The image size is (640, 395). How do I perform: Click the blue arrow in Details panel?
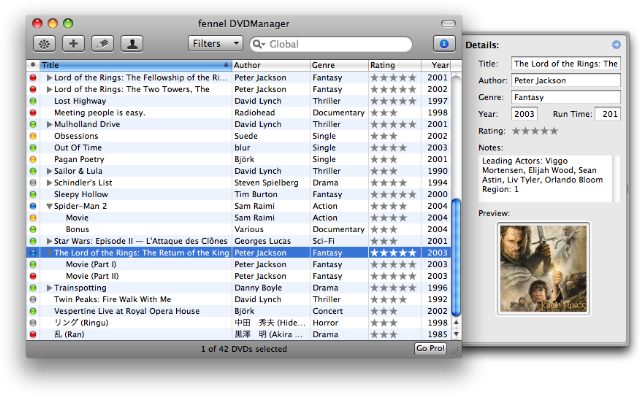[616, 44]
